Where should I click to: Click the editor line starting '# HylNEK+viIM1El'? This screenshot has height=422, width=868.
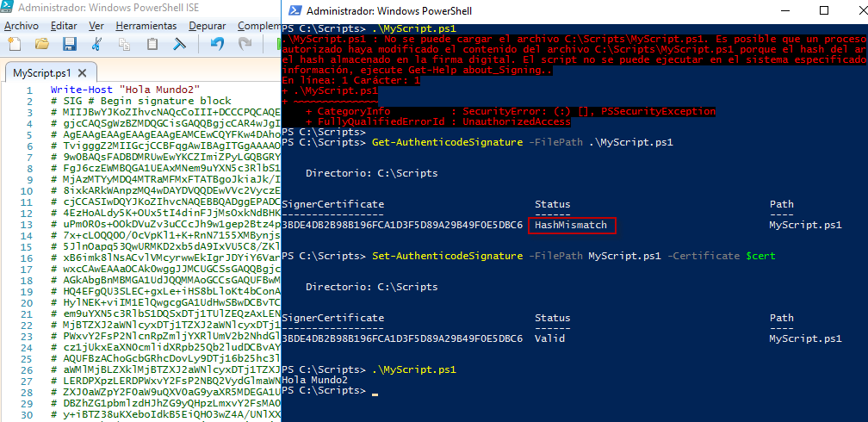(165, 303)
